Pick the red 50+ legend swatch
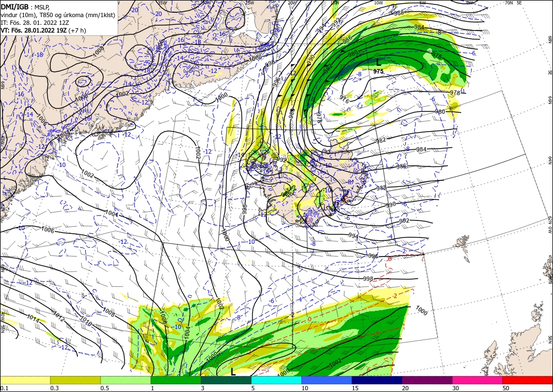This screenshot has height=392, width=553. pyautogui.click(x=528, y=380)
